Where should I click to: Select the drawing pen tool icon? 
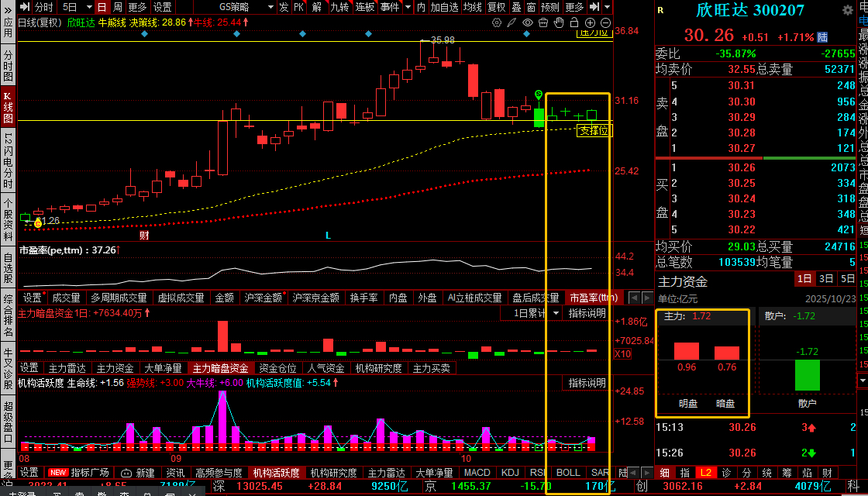click(x=512, y=22)
